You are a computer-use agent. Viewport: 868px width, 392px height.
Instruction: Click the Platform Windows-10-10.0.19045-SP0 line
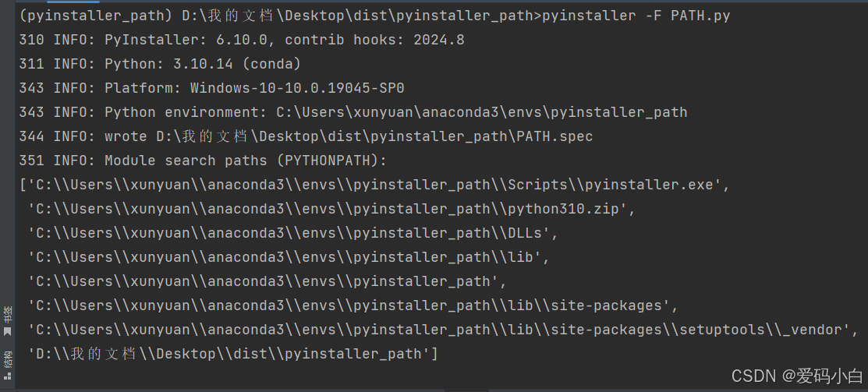point(212,88)
